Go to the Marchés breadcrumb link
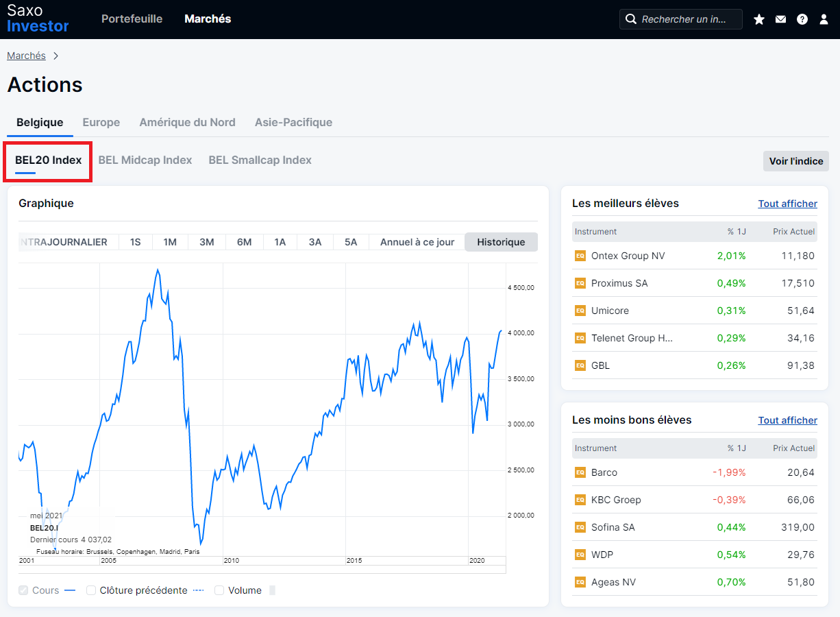 (26, 56)
